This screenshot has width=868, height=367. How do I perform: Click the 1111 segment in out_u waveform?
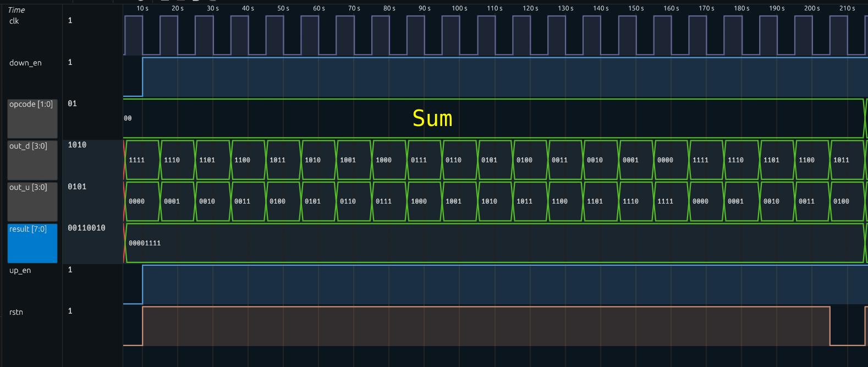tap(665, 201)
